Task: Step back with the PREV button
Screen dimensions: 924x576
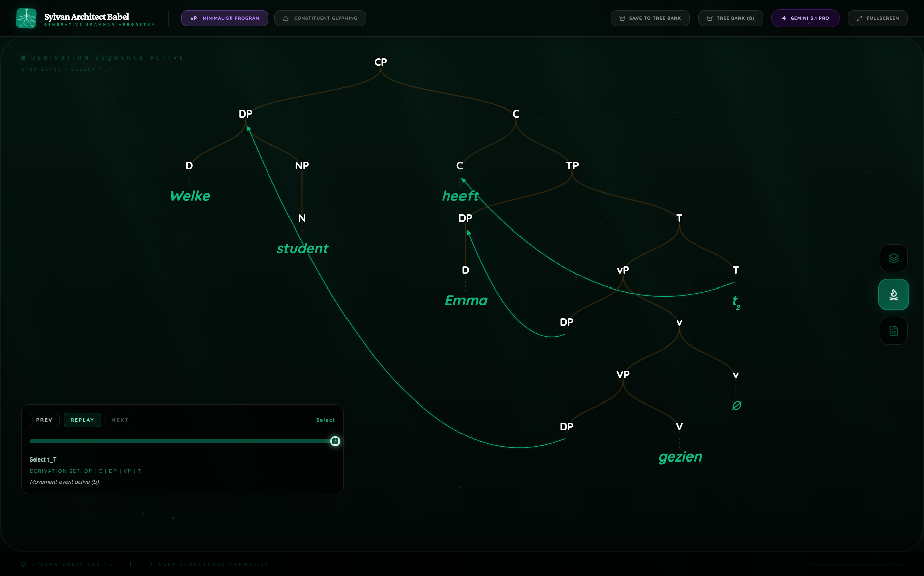Action: [44, 420]
